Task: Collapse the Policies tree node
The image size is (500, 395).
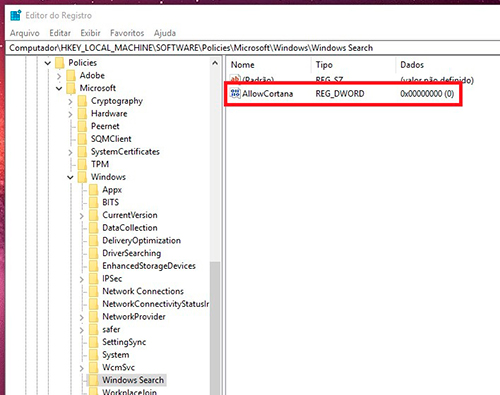Action: pyautogui.click(x=48, y=63)
